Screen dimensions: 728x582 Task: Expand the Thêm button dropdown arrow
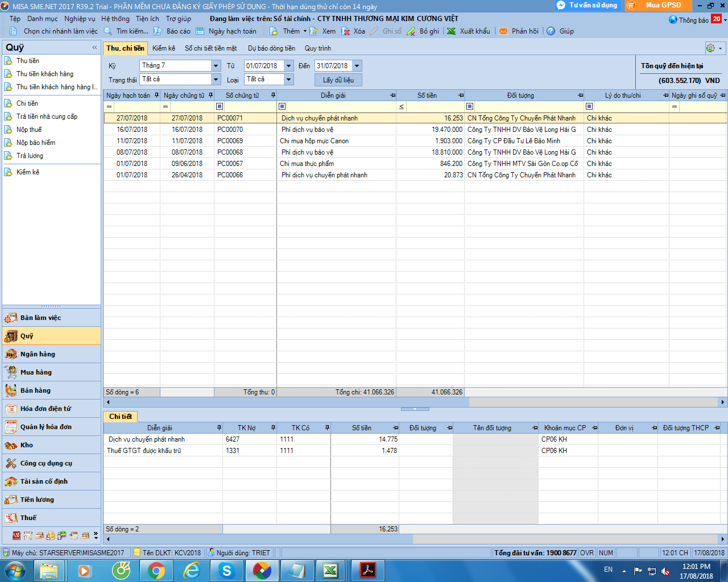[305, 31]
